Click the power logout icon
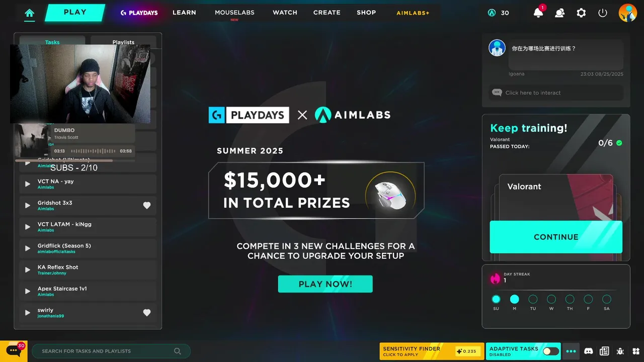The height and width of the screenshot is (362, 644). pos(603,13)
